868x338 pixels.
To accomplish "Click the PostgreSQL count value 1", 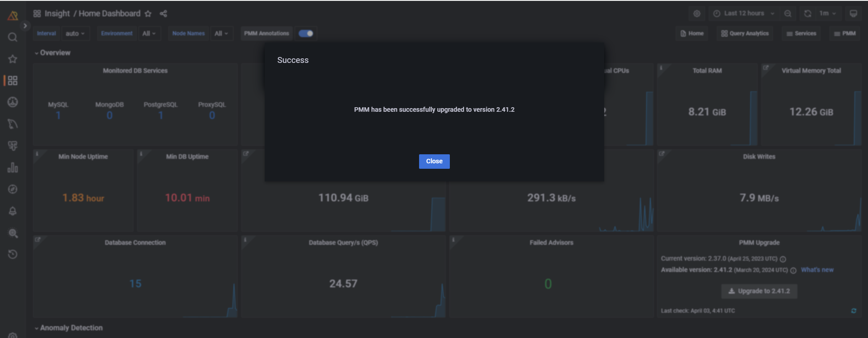I will (161, 116).
